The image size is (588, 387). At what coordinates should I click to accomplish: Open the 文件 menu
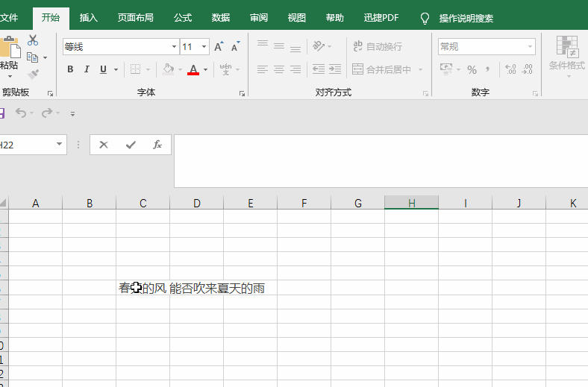(9, 18)
